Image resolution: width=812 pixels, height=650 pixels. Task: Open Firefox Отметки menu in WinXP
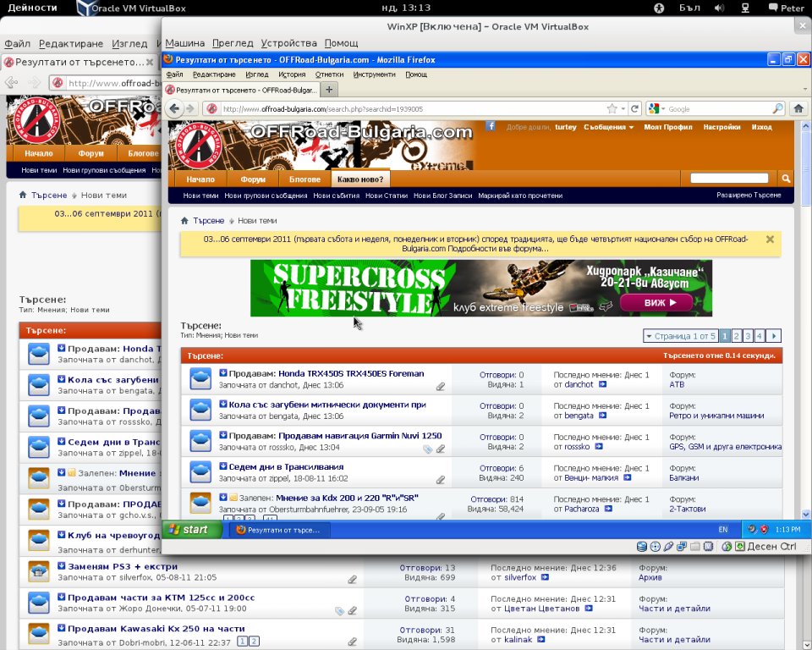pyautogui.click(x=329, y=74)
